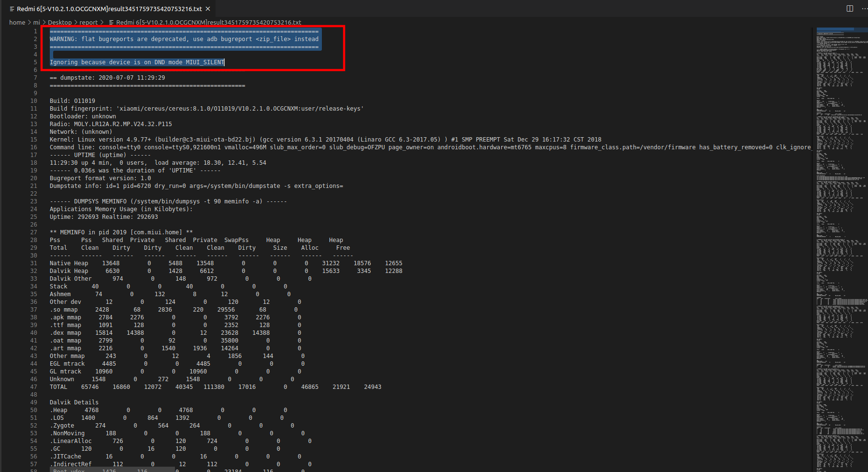This screenshot has height=472, width=868.
Task: Click the '.Zygote' row
Action: pos(172,426)
